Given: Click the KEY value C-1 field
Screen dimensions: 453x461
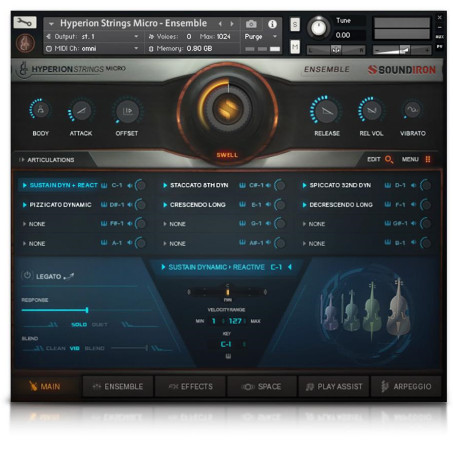Looking at the screenshot, I should click(x=226, y=344).
